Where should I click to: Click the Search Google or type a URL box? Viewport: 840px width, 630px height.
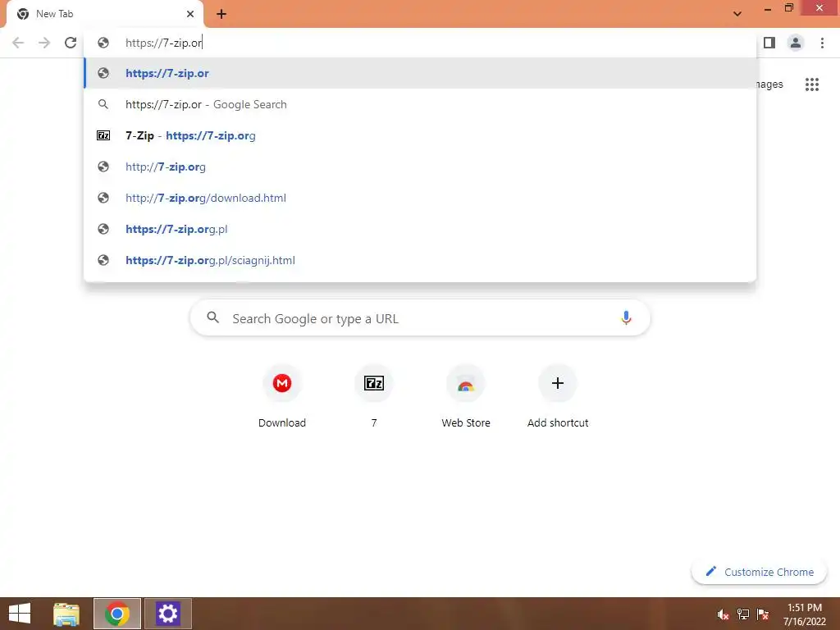coord(420,318)
